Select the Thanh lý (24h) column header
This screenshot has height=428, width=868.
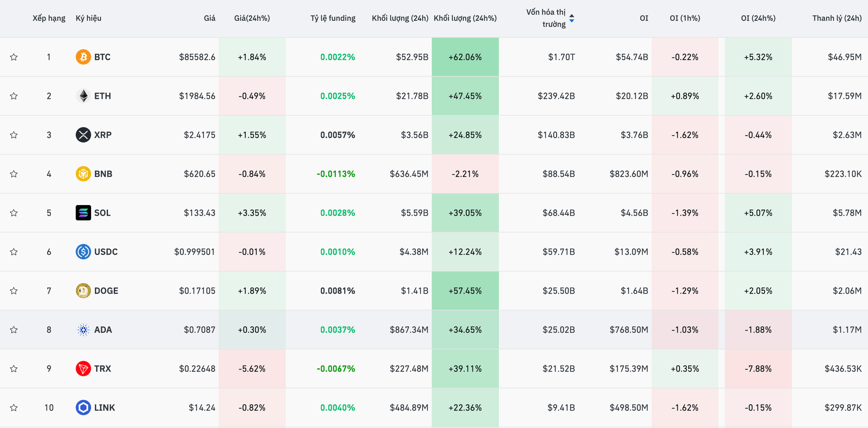[x=837, y=18]
